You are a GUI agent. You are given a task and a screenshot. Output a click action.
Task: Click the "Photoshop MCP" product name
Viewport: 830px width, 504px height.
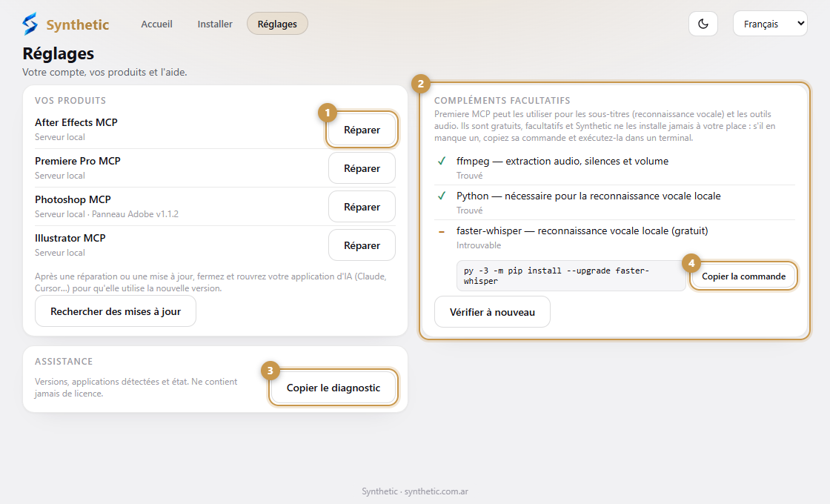click(x=73, y=199)
